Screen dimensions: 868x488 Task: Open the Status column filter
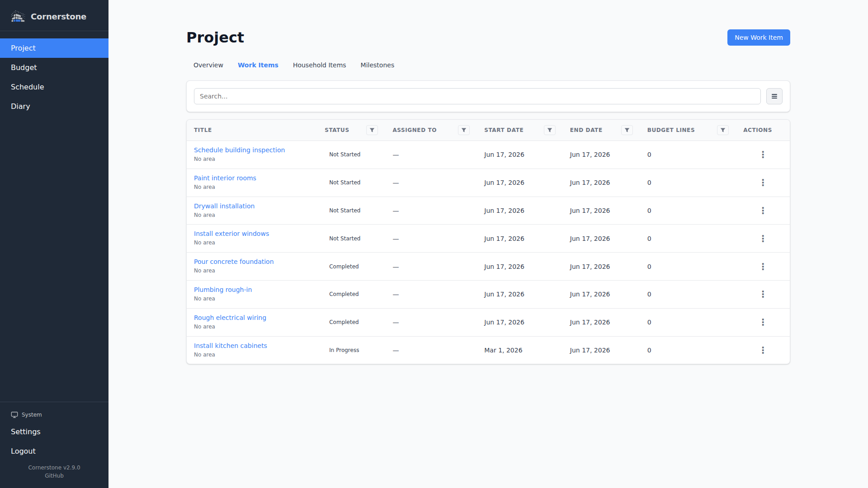372,130
